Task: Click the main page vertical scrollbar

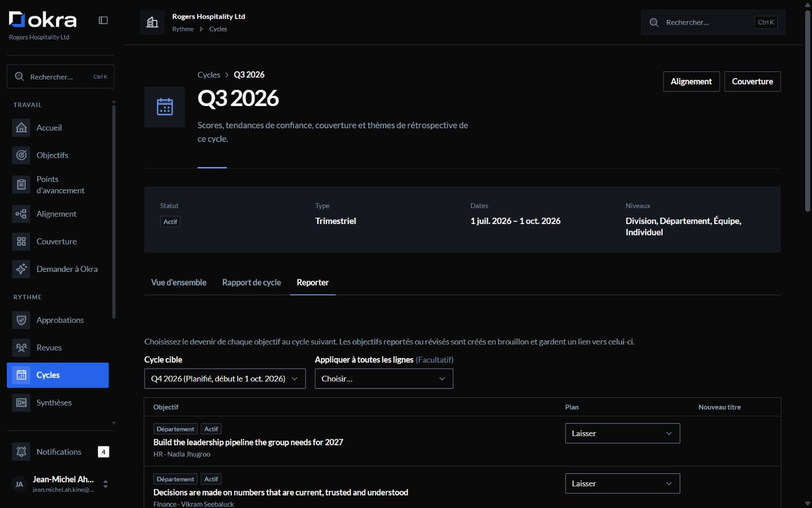Action: pos(807,111)
